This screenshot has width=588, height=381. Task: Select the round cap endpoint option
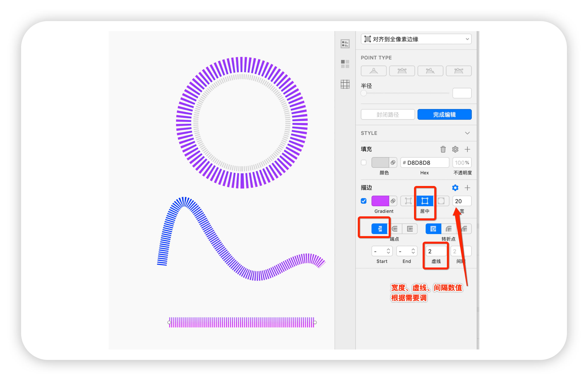(395, 229)
